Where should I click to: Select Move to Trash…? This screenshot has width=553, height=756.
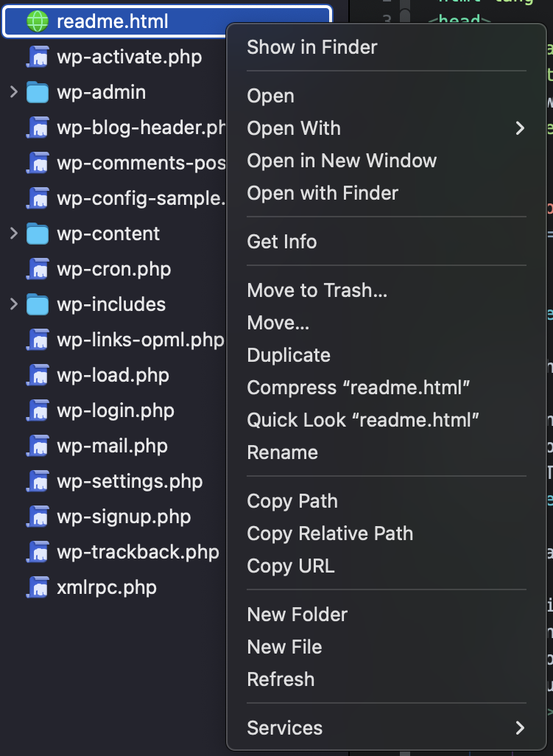pyautogui.click(x=317, y=290)
